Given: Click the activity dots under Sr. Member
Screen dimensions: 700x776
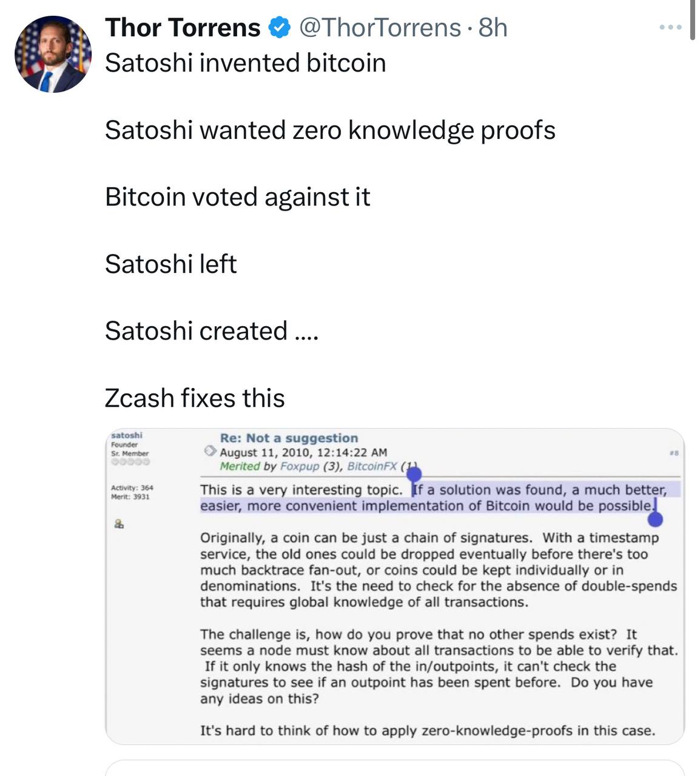Looking at the screenshot, I should point(130,462).
